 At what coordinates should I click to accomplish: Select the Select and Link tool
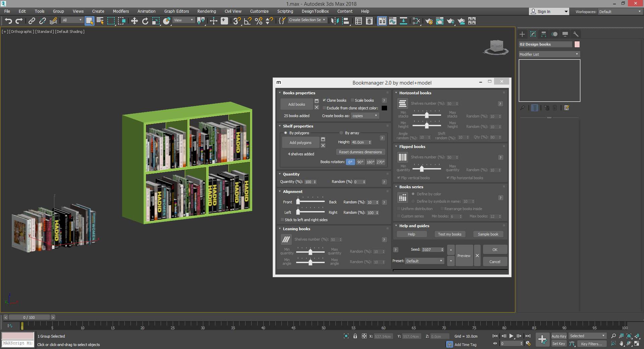[32, 21]
